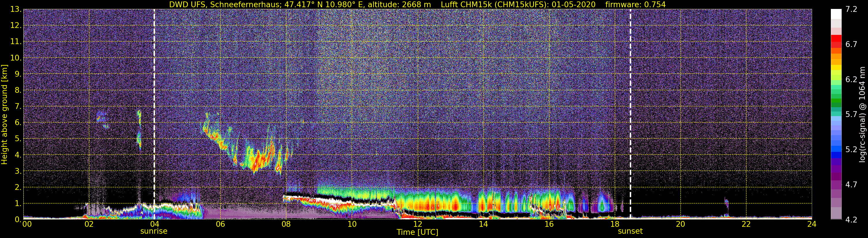
Task: Click the 3. tick label on the height axis
Action: tap(18, 171)
